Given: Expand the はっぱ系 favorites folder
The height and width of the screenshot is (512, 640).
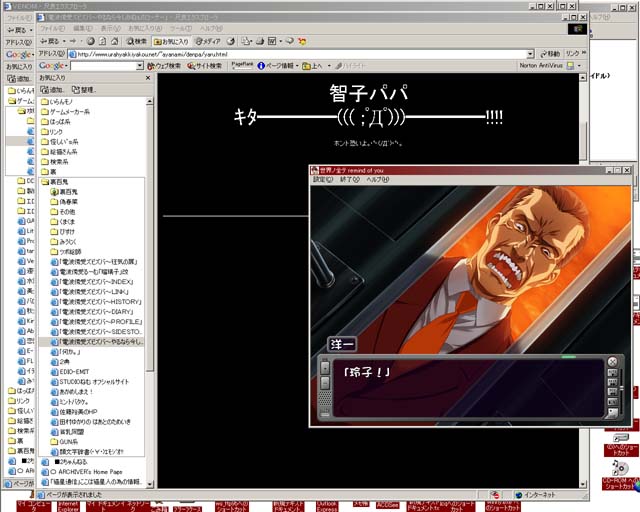Looking at the screenshot, I should (56, 122).
